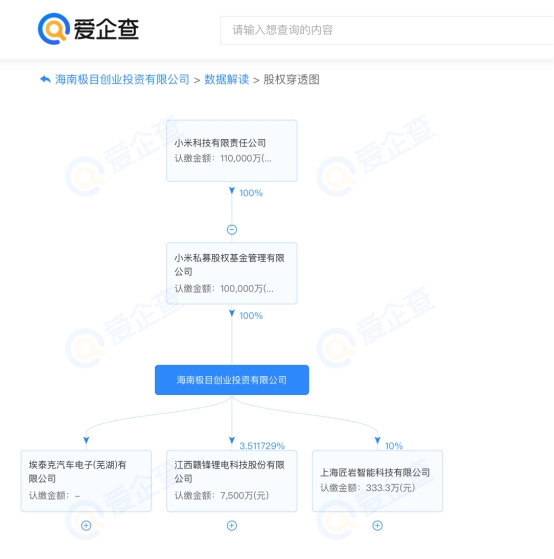Image resolution: width=554 pixels, height=559 pixels.
Task: Open the 埃泰克汽车电子(芜湖)有限公司 card
Action: tap(86, 481)
